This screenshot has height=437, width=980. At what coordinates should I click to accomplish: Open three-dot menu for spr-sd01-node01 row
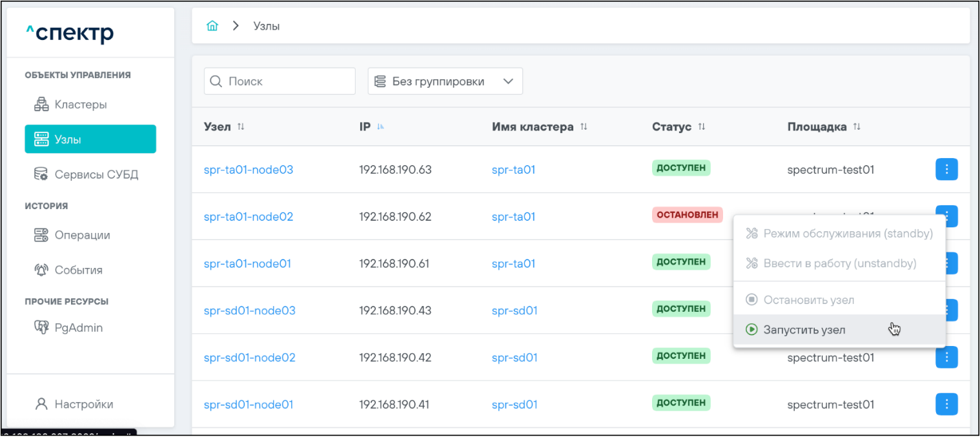946,404
